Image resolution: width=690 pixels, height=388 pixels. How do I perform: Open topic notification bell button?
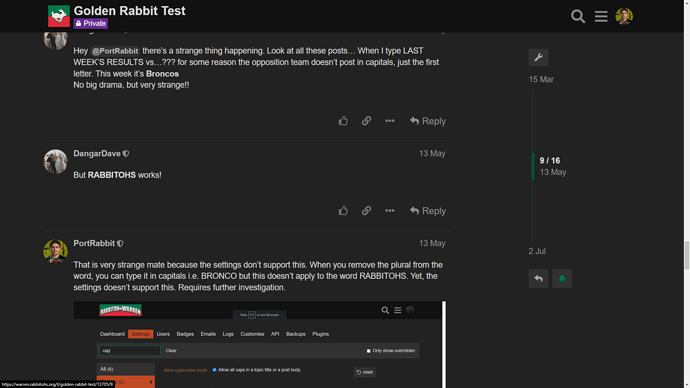562,278
